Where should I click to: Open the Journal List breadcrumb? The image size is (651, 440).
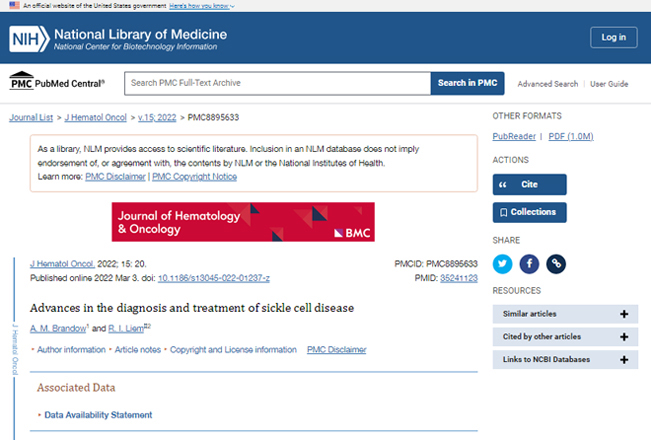[31, 117]
